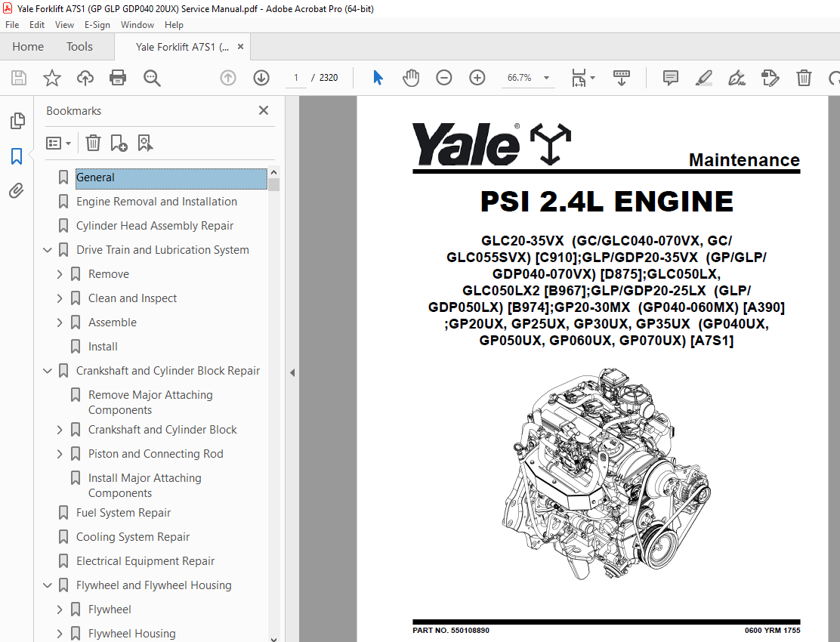
Task: Zoom in with plus icon
Action: pos(477,79)
